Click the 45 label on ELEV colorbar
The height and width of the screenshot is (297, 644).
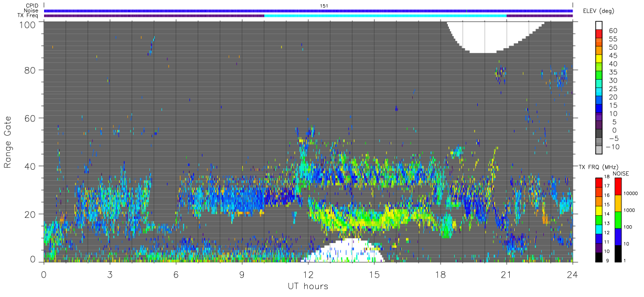point(614,56)
